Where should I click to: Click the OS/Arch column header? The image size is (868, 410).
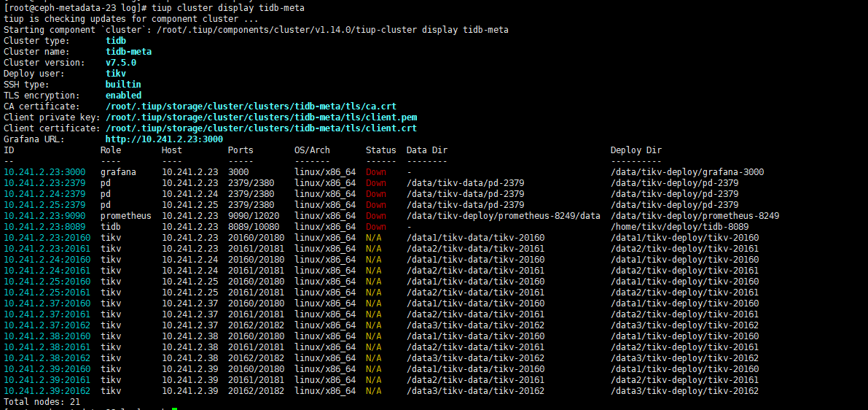click(312, 150)
